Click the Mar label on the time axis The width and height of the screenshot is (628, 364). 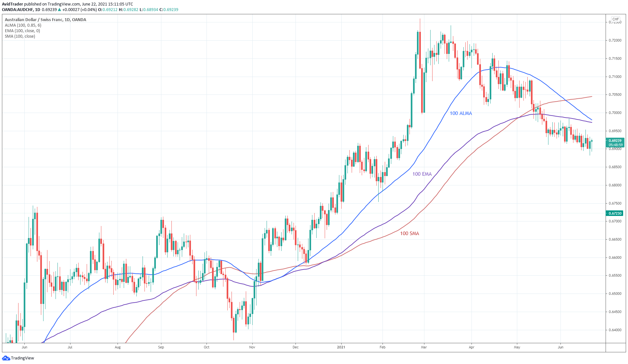[424, 347]
